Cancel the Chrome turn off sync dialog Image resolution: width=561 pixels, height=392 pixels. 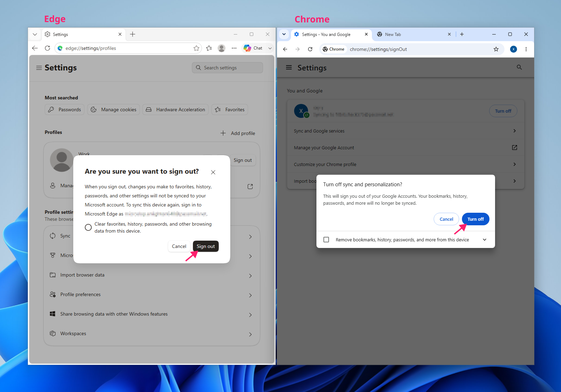click(446, 219)
